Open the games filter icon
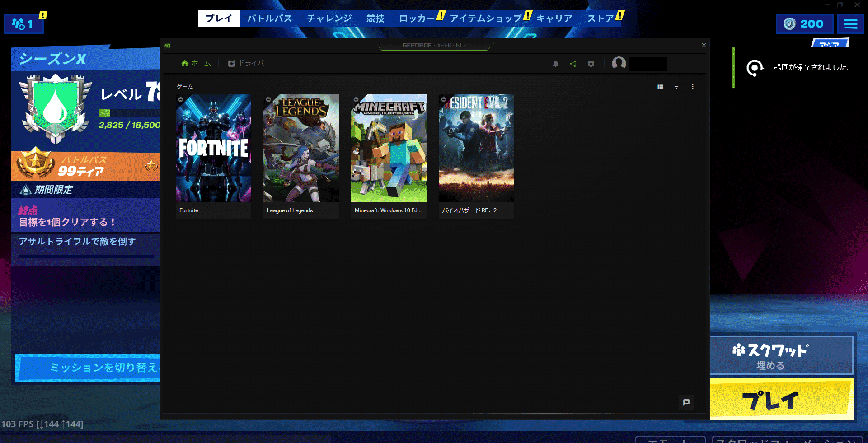This screenshot has width=868, height=443. [676, 87]
